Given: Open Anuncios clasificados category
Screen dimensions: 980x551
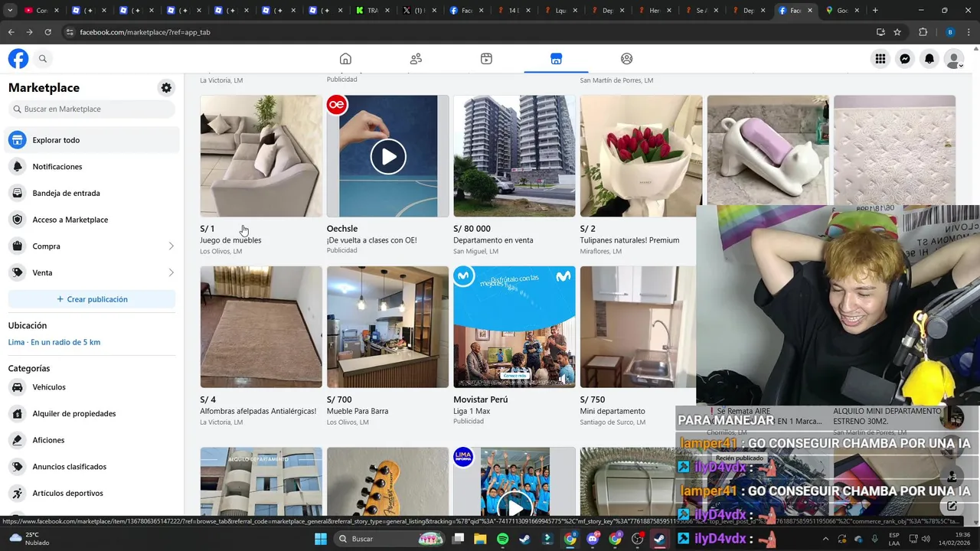Looking at the screenshot, I should click(x=93, y=467).
